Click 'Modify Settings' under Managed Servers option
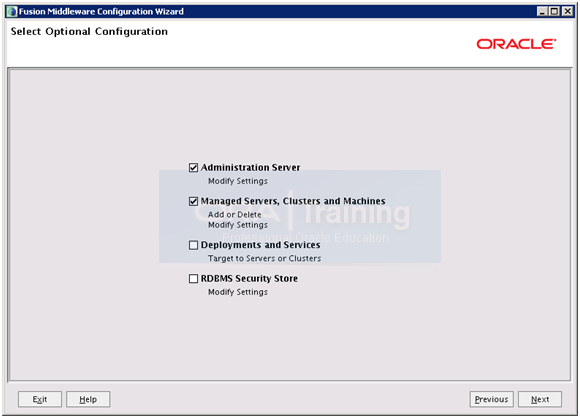 point(238,225)
